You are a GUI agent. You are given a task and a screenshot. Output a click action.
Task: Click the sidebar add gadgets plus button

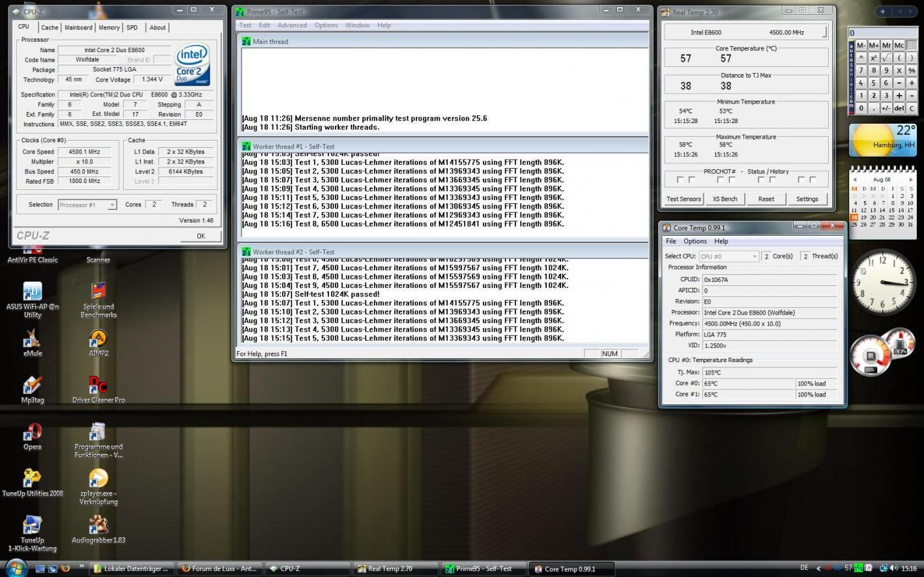883,12
